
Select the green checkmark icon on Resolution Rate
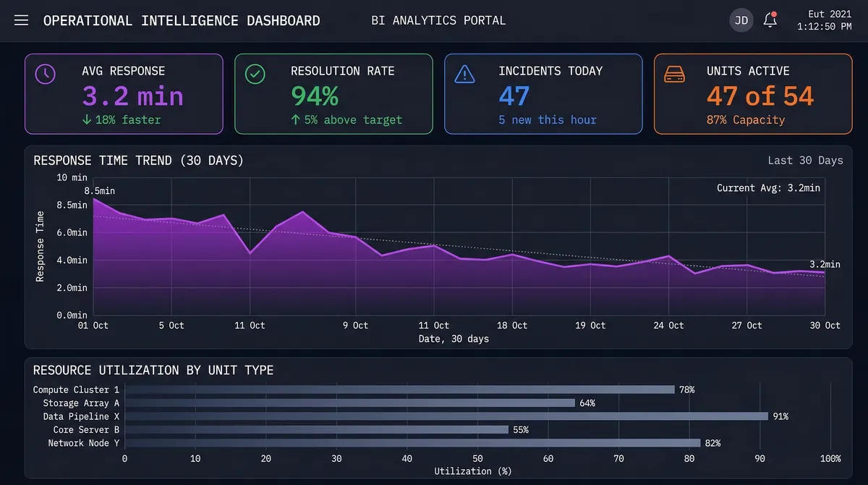click(x=255, y=72)
